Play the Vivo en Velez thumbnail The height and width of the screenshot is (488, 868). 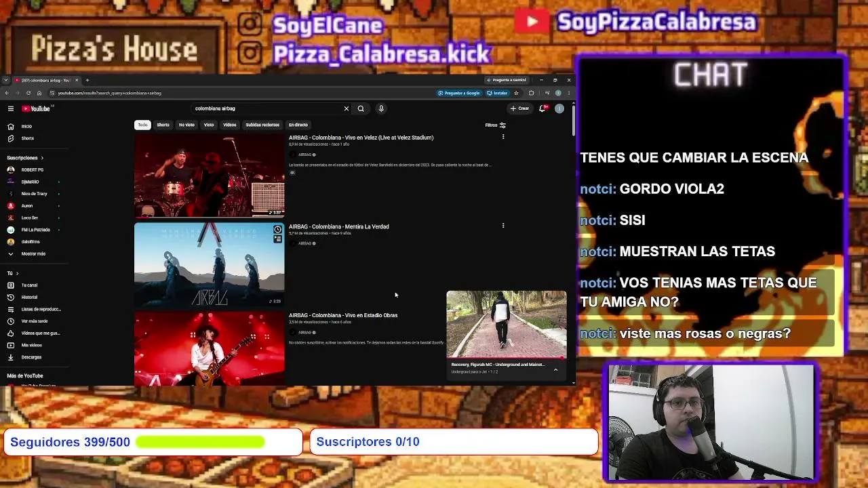click(210, 176)
